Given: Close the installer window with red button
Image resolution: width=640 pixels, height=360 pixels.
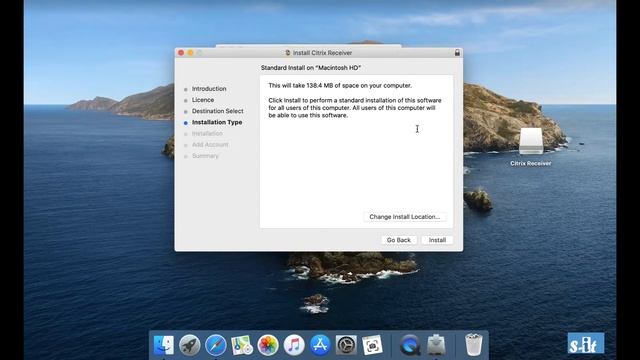Looking at the screenshot, I should pos(181,53).
